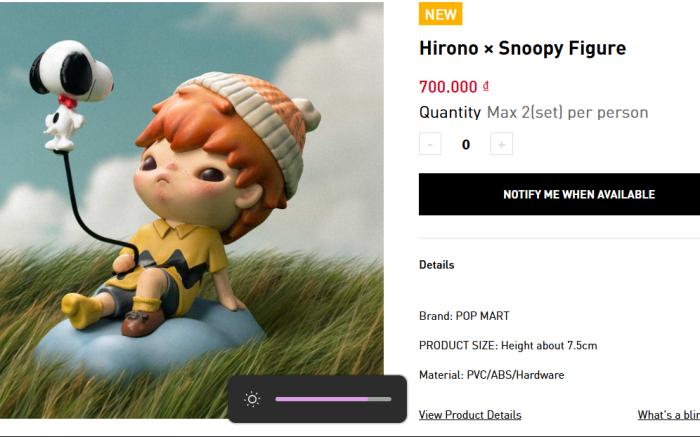Click the PRODUCT SIZE height text
The image size is (700, 437).
[508, 345]
